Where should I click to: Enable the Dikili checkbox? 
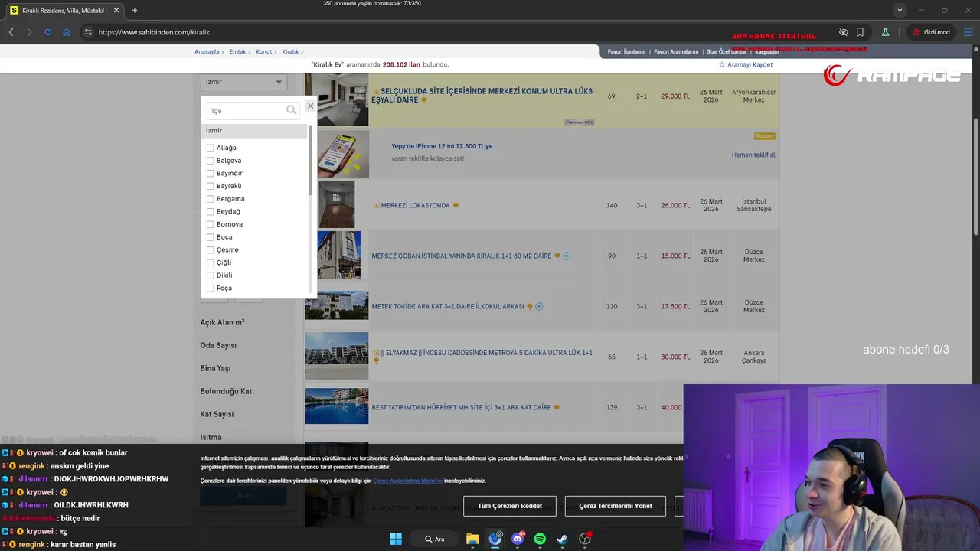point(211,275)
